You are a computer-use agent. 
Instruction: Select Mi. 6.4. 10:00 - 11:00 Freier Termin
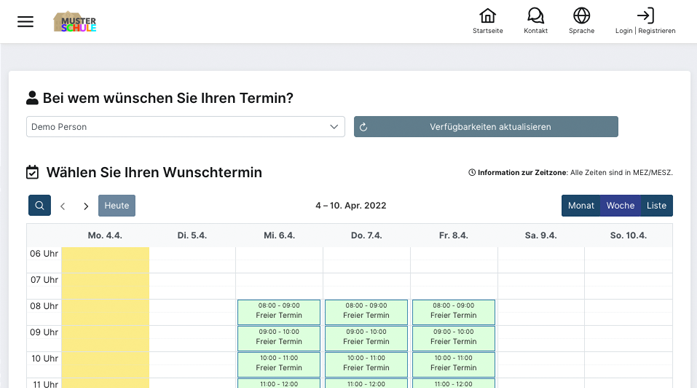(x=279, y=364)
